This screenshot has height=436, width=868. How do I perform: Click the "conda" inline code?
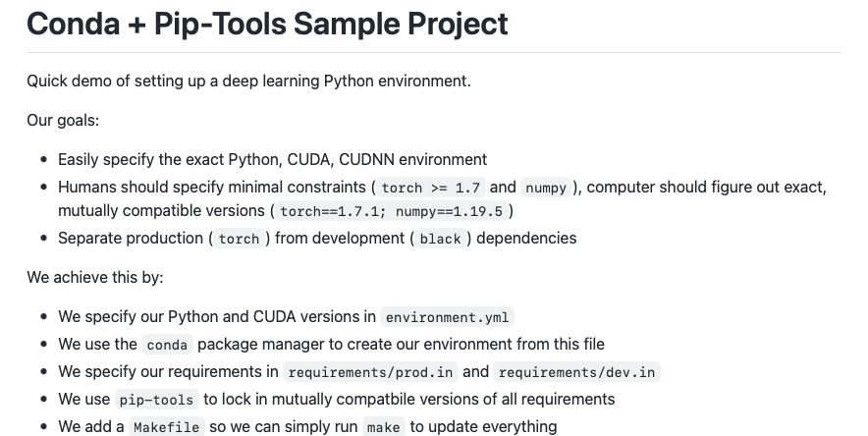click(x=166, y=345)
